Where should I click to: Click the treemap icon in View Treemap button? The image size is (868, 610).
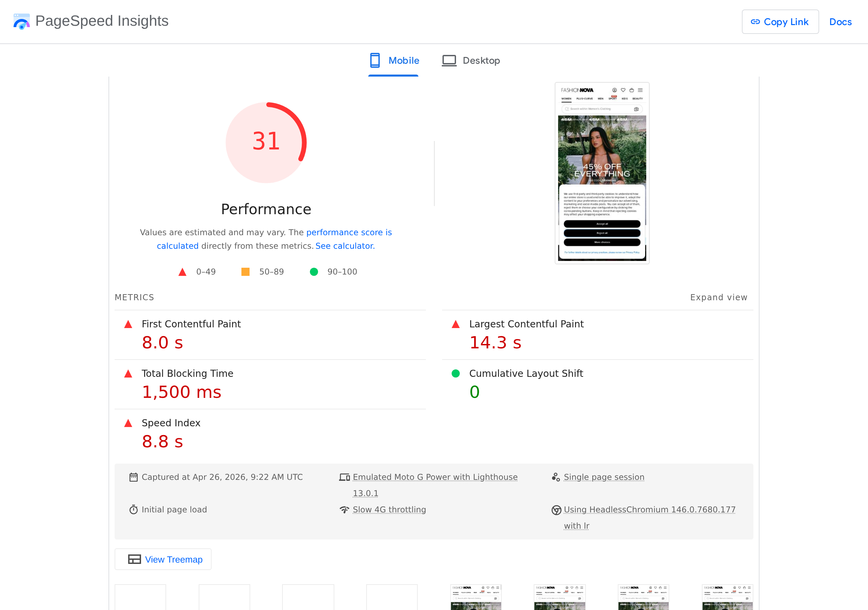pos(134,560)
